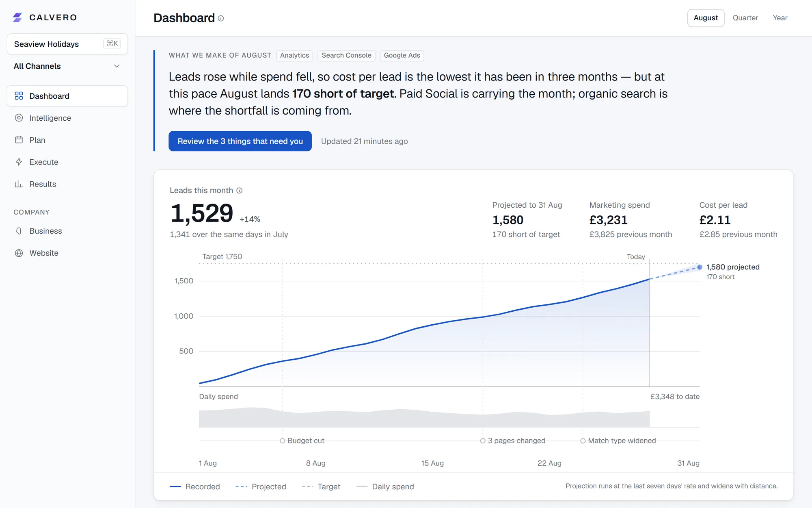Click the Target 1,750 chart label

point(222,256)
